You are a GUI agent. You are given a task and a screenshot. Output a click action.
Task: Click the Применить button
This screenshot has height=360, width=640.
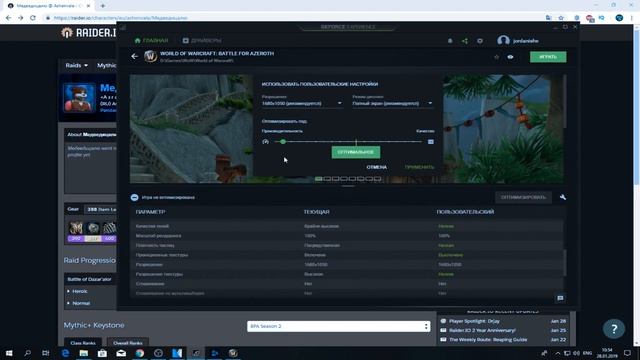(x=419, y=167)
